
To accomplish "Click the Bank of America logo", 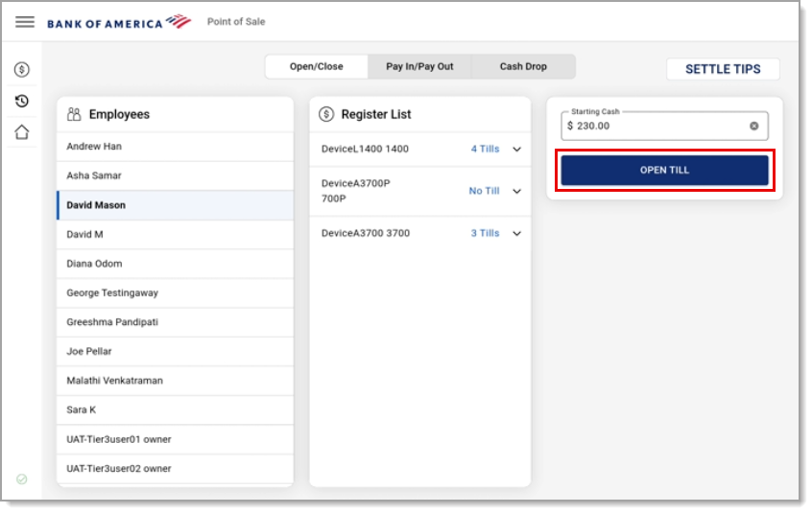I will [119, 22].
